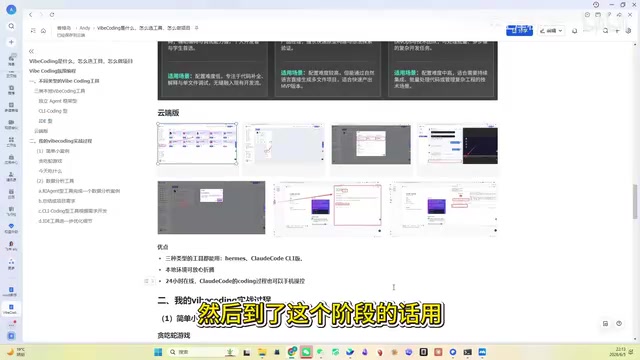Open File Explorer from the taskbar
This screenshot has width=640, height=360.
click(262, 352)
